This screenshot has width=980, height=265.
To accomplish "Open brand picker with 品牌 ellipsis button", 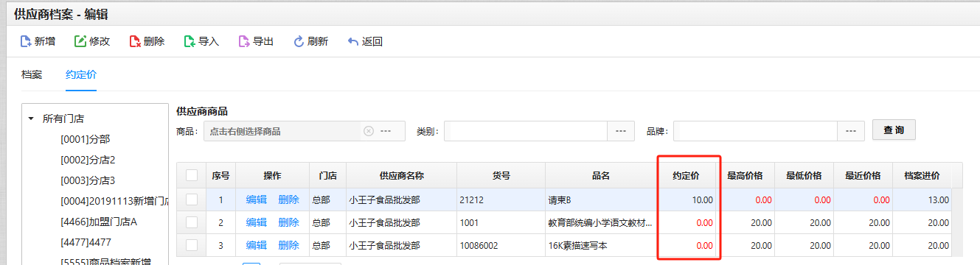I will pyautogui.click(x=850, y=131).
